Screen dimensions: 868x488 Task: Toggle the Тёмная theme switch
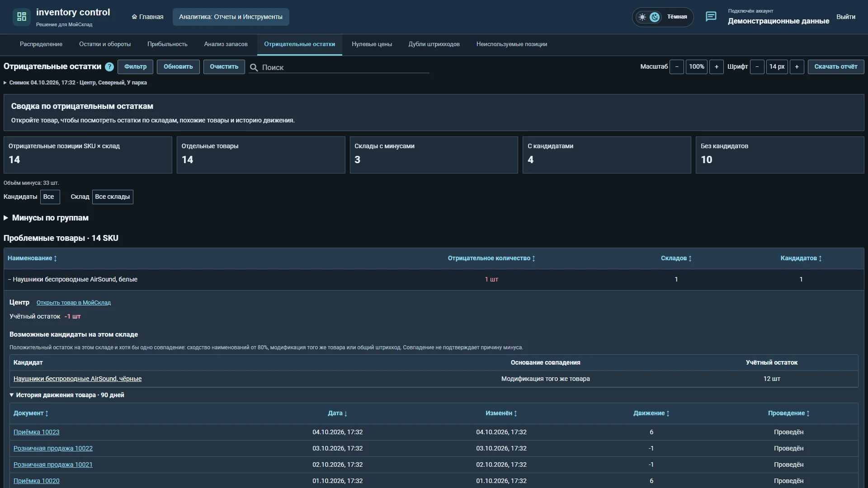tap(662, 17)
